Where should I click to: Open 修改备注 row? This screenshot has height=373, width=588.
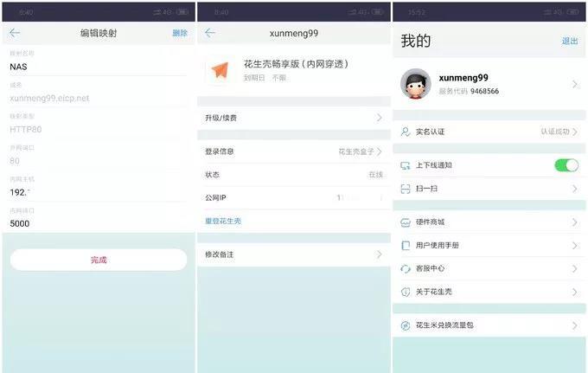[294, 254]
